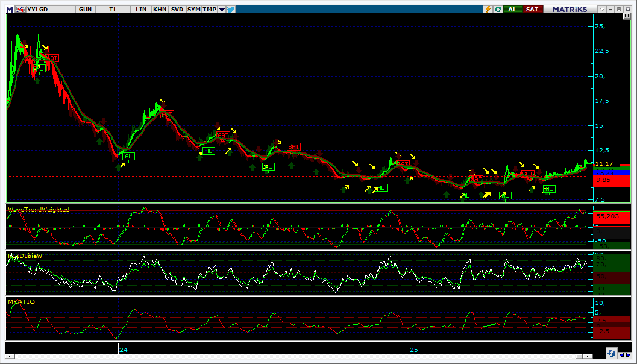Toggle the LIN scale button
This screenshot has width=637, height=364.
pos(141,10)
